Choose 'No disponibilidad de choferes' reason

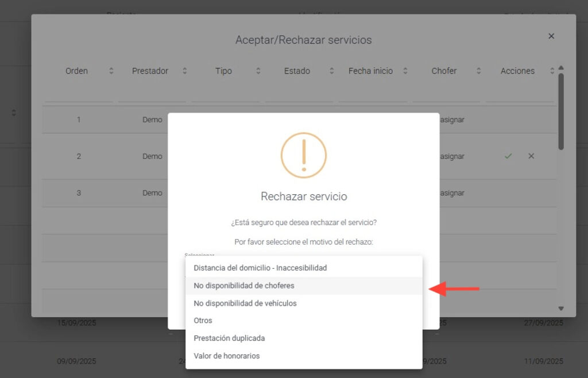click(243, 286)
